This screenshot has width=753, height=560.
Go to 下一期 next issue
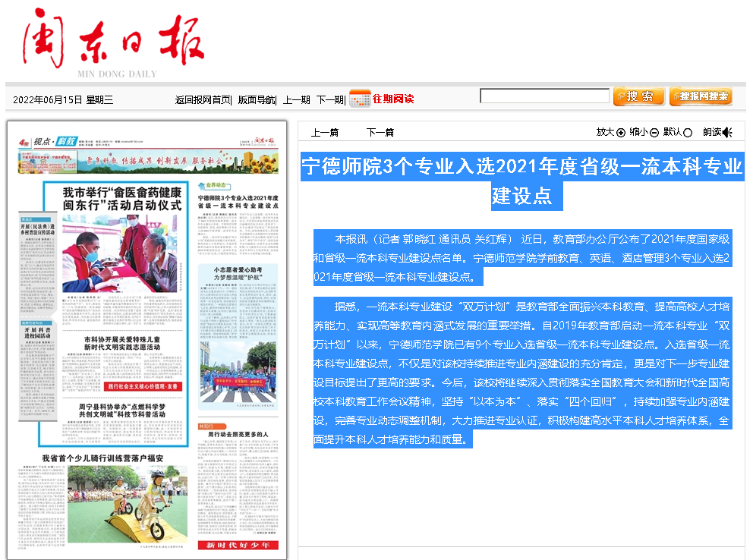click(330, 99)
